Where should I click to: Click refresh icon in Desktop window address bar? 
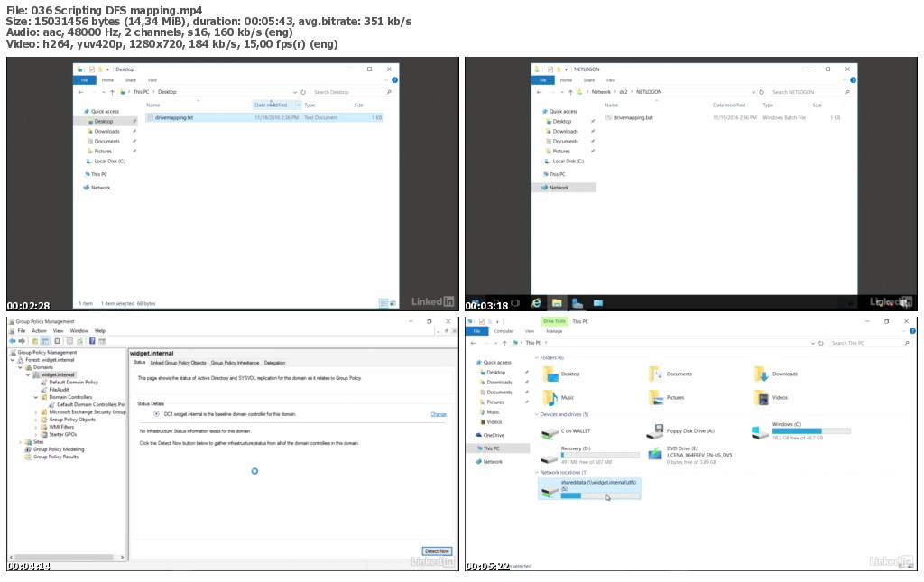303,92
